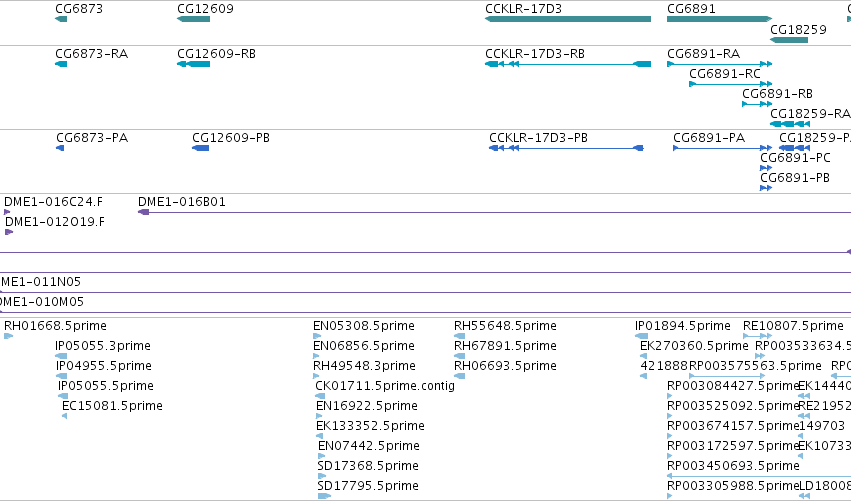Image resolution: width=851 pixels, height=501 pixels.
Task: Click RH06693.5prime EST label
Action: [505, 366]
